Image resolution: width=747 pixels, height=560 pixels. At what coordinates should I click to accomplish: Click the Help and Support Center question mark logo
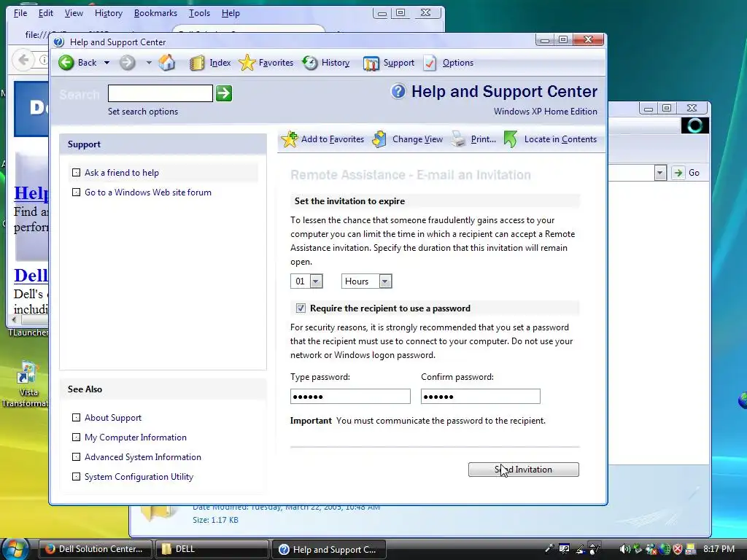click(398, 91)
